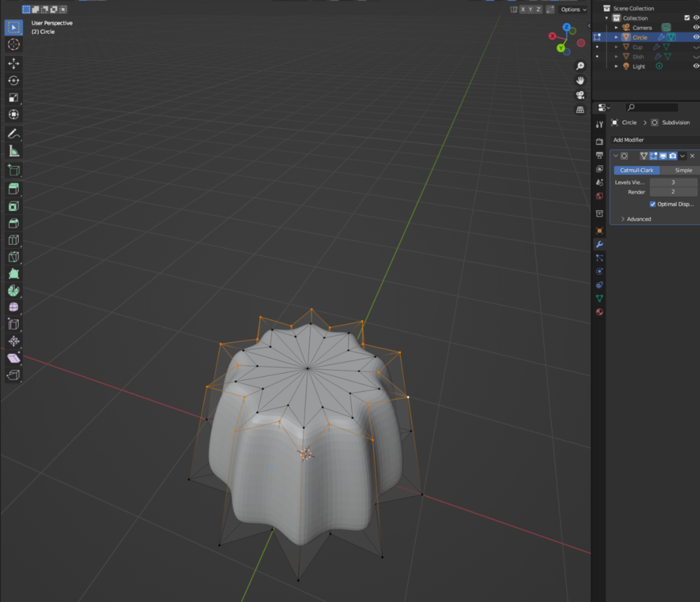
Task: Select the Catmull-Clark subdivision type
Action: (x=636, y=170)
